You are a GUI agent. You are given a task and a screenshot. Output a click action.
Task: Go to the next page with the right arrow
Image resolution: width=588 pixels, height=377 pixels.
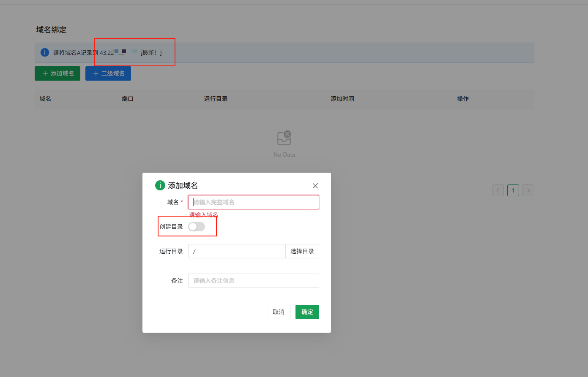click(x=528, y=190)
